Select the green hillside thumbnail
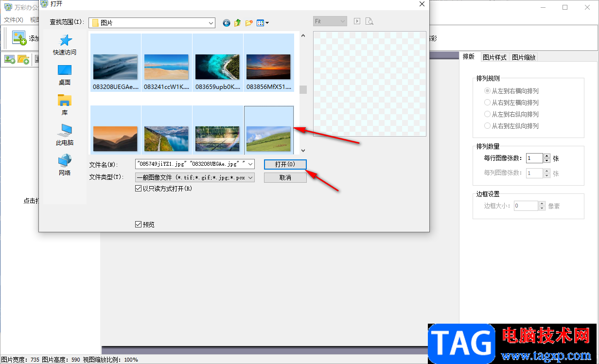The width and height of the screenshot is (599, 364). (268, 130)
